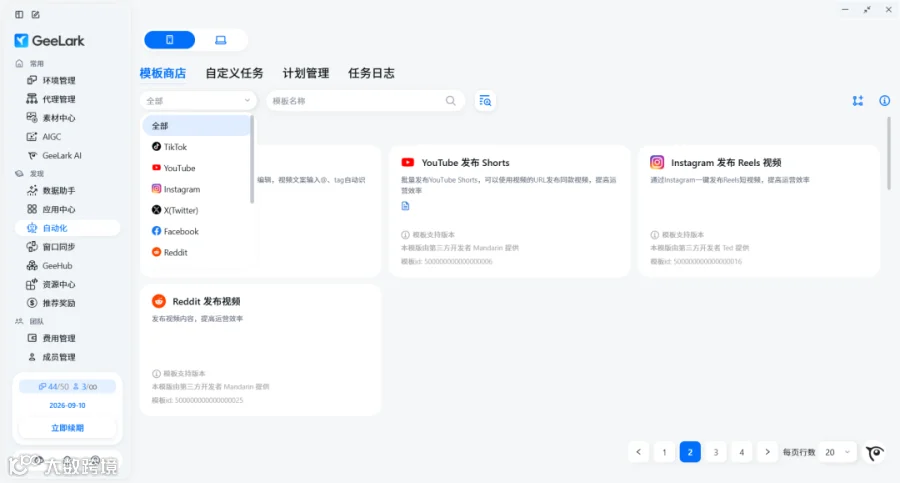
Task: Collapse the 全部 platform dropdown
Action: click(x=198, y=101)
